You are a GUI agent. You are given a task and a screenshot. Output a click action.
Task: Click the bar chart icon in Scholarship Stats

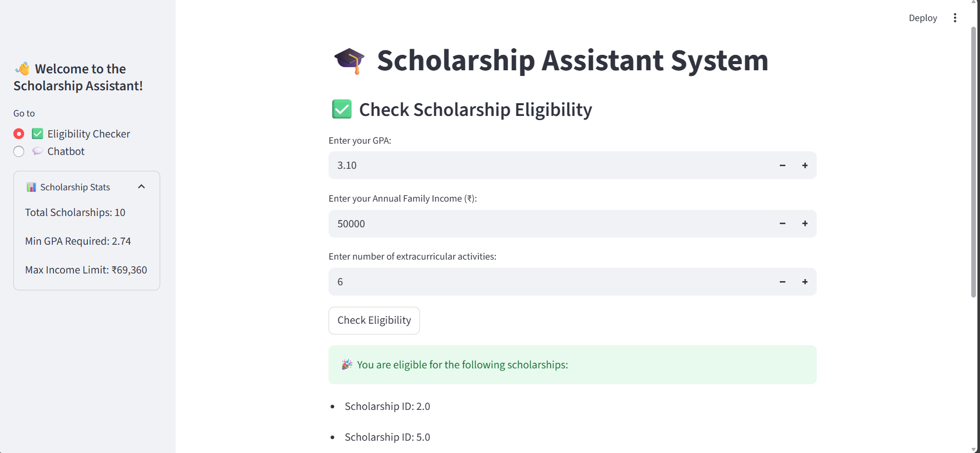coord(30,187)
